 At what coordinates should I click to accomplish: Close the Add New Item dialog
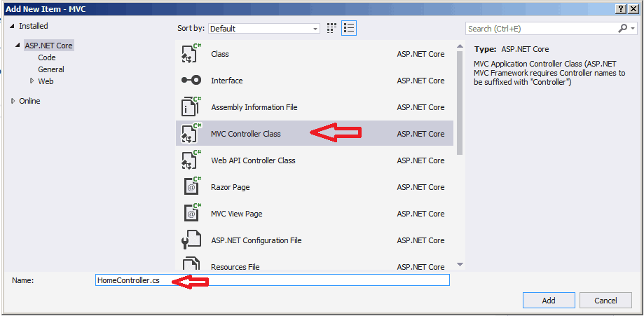[633, 9]
